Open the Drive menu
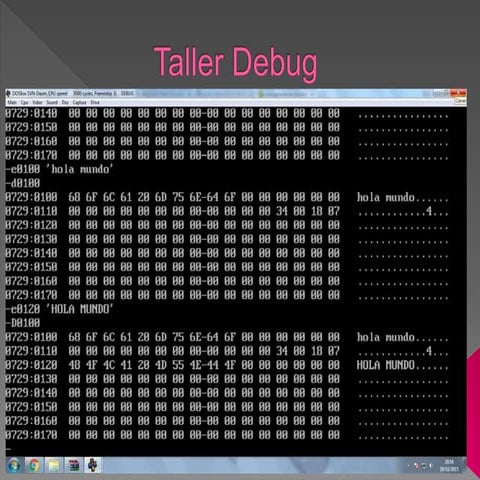The width and height of the screenshot is (480, 480). [95, 102]
